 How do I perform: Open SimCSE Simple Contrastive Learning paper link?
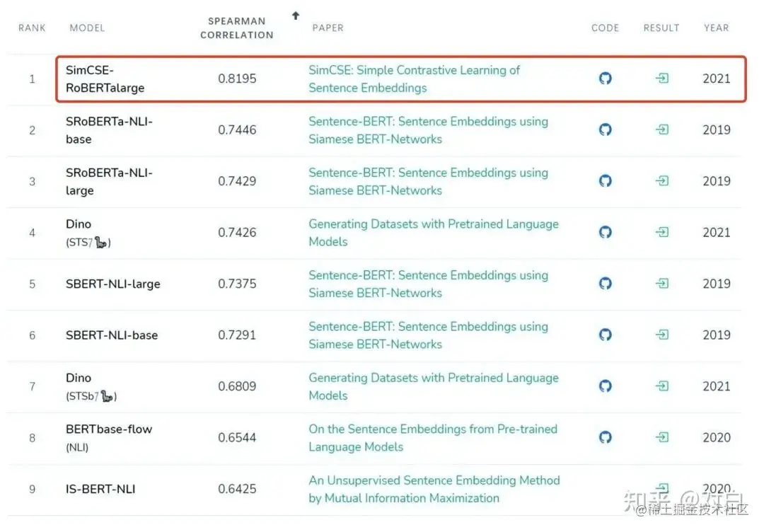[414, 79]
